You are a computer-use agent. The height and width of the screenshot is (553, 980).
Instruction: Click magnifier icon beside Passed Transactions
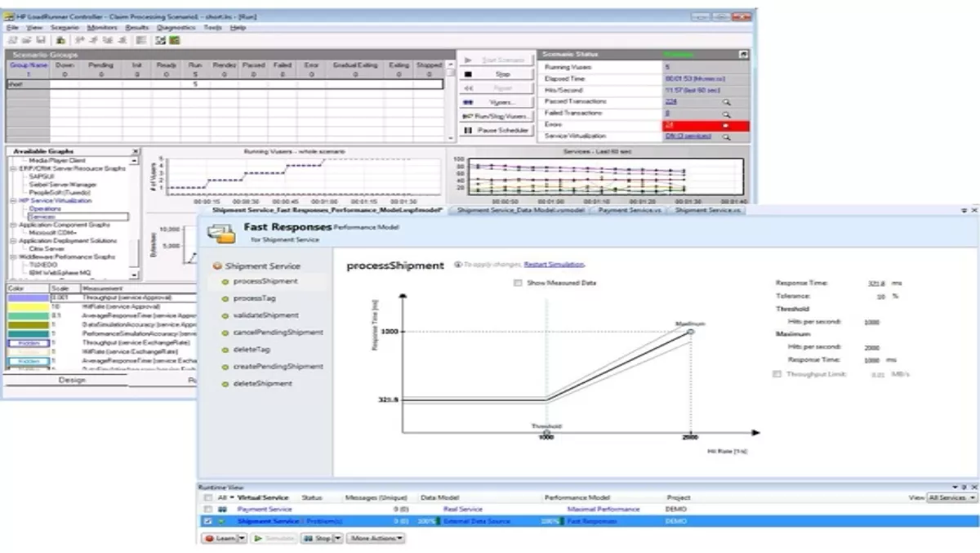725,103
